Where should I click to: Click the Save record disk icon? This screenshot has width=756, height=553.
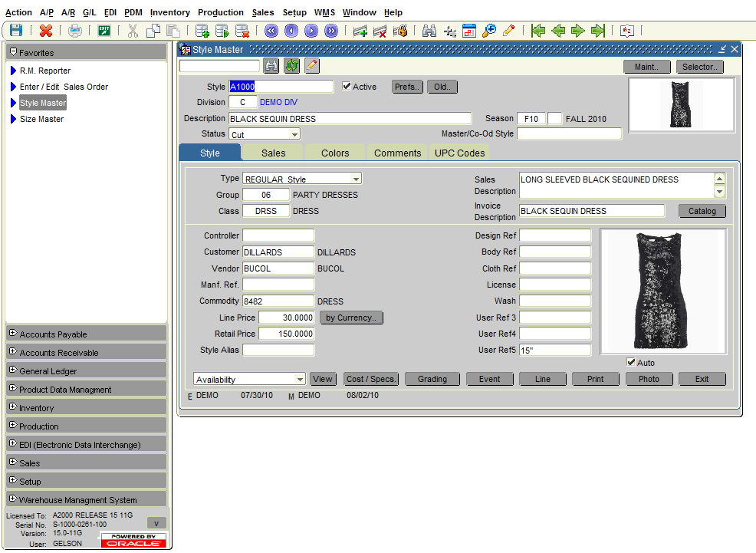(15, 30)
